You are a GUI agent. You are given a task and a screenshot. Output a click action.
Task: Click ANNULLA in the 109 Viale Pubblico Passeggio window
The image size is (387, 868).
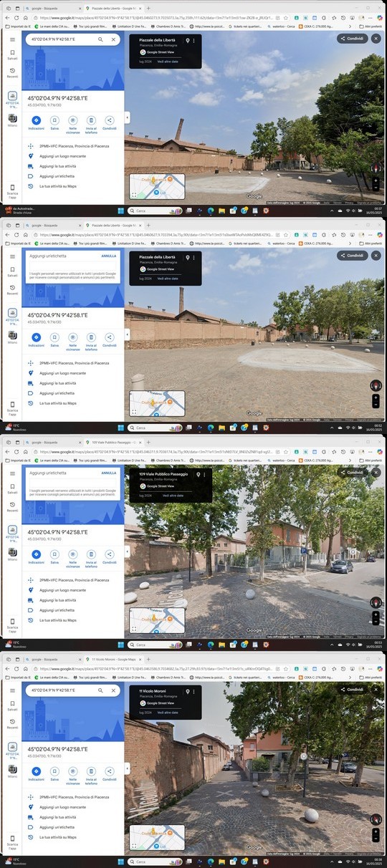point(108,473)
